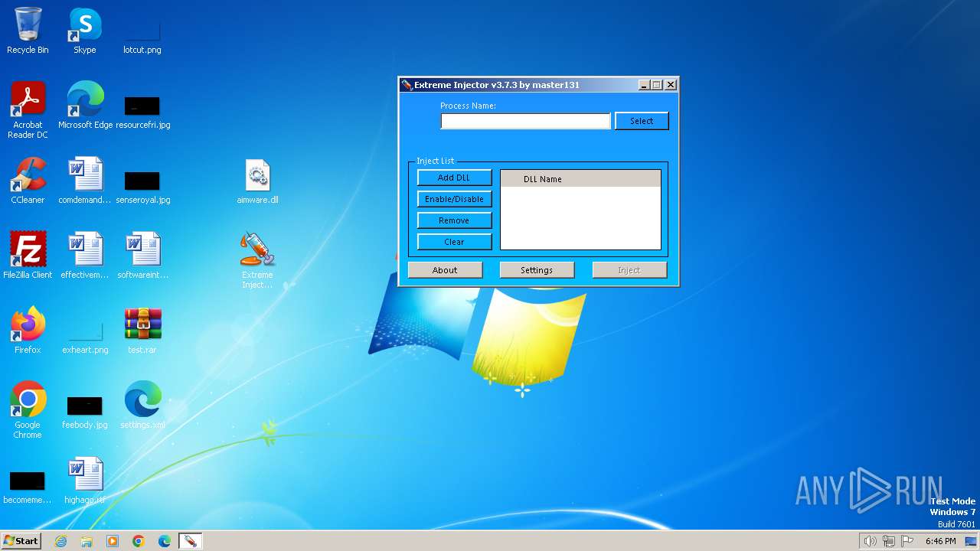The image size is (980, 551).
Task: Launch CCleaner from the desktop
Action: point(28,181)
